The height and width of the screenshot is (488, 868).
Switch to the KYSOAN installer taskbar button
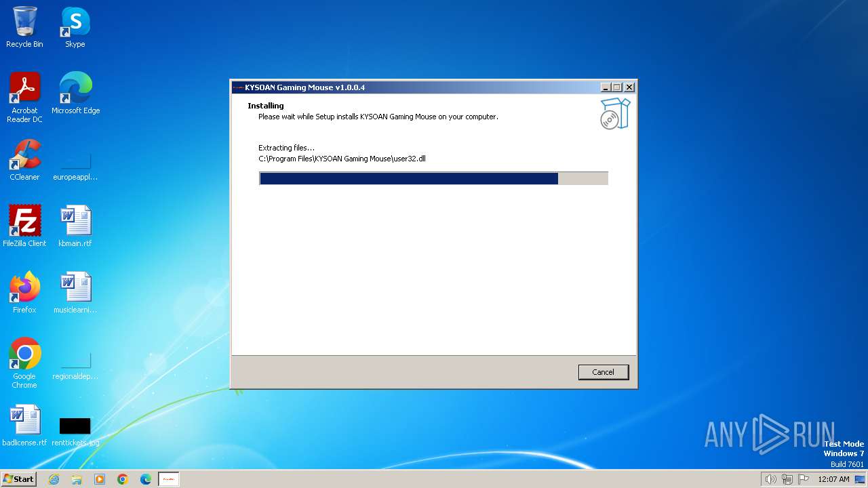(x=169, y=479)
